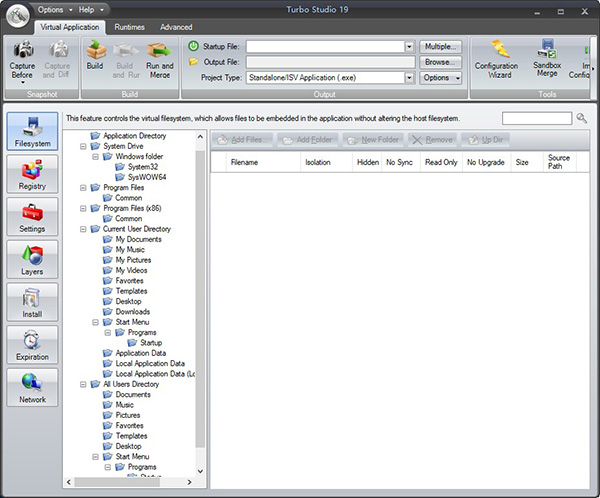
Task: Open the Registry section in sidebar
Action: click(32, 176)
